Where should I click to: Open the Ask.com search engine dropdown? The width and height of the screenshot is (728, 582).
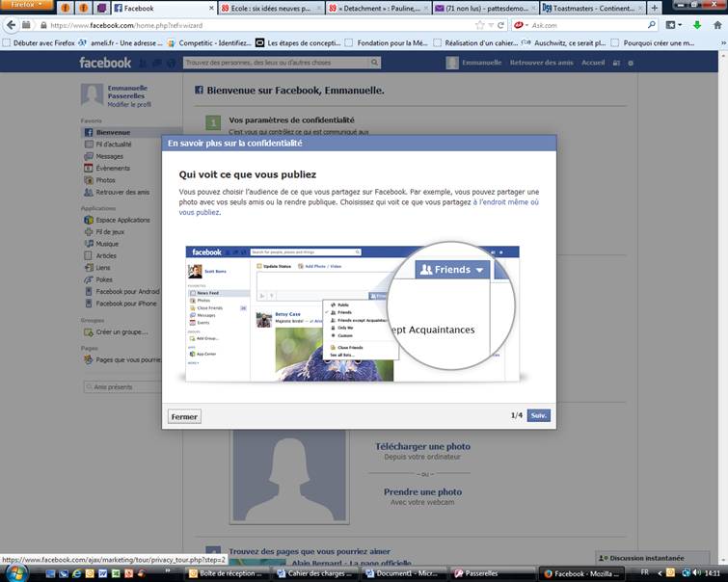click(x=521, y=25)
